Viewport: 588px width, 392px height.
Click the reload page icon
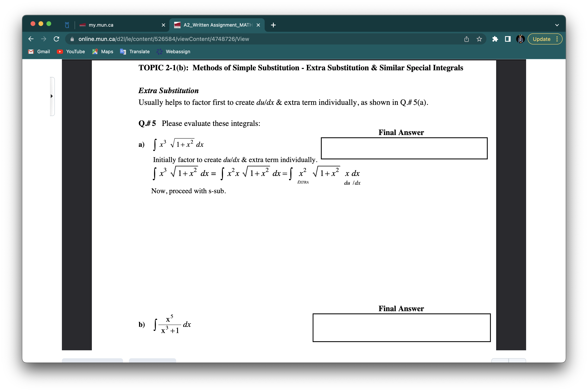click(56, 39)
